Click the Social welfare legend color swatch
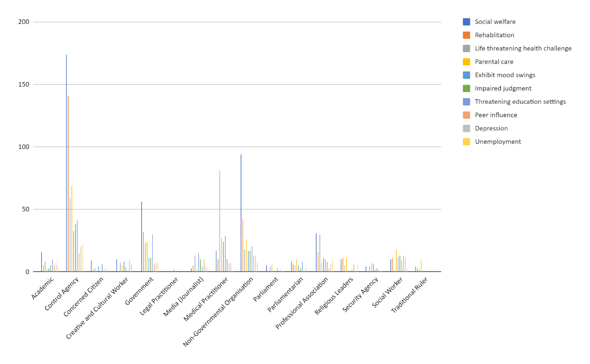The width and height of the screenshot is (590, 364). pos(466,22)
